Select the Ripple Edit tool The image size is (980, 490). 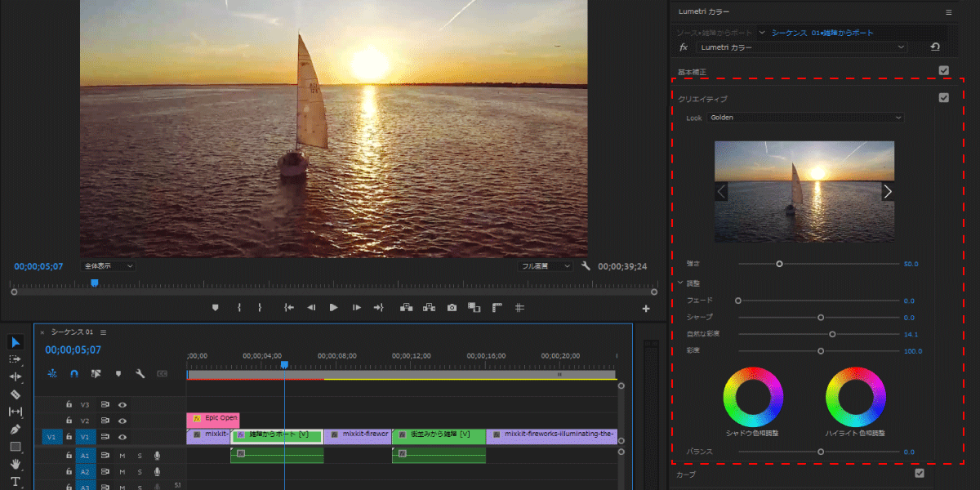[16, 376]
